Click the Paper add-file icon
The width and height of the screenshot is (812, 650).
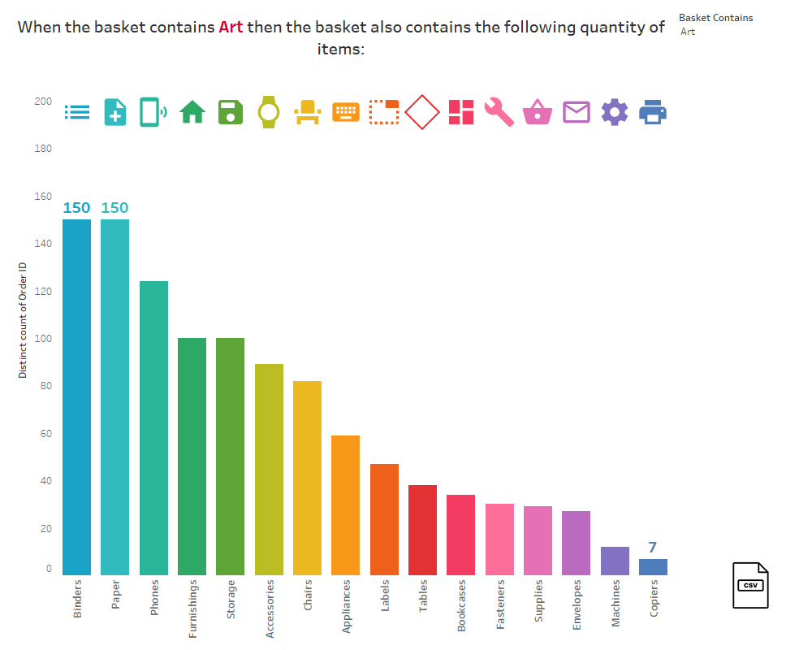point(114,112)
